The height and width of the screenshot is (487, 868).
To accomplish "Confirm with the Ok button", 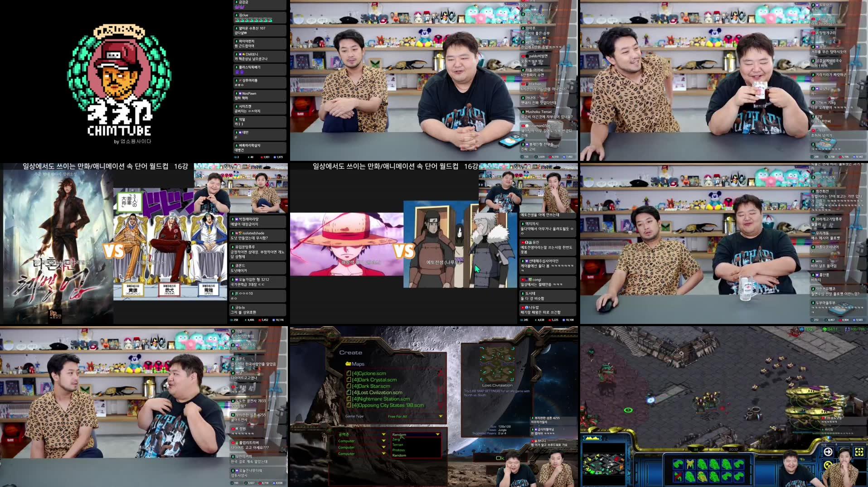I will [x=500, y=458].
